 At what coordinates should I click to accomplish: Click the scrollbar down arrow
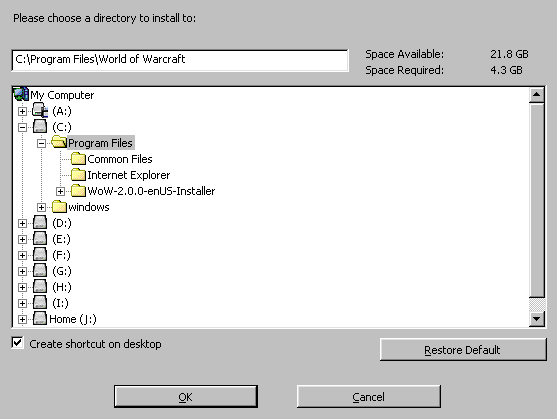pyautogui.click(x=536, y=319)
